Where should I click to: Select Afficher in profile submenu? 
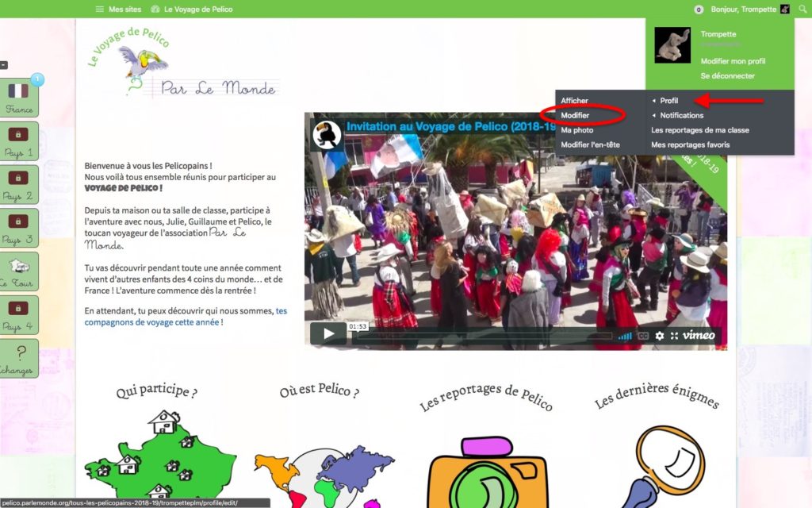pos(574,101)
